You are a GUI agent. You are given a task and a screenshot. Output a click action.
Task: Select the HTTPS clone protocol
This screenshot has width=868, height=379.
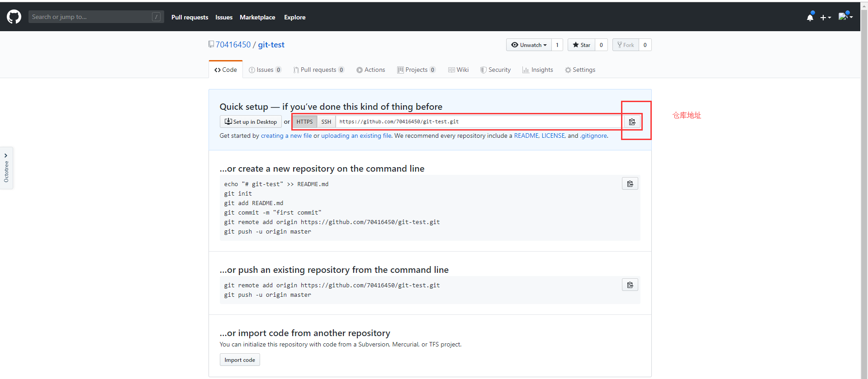pos(304,122)
